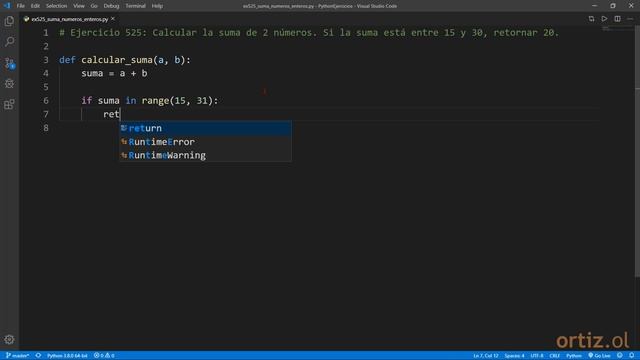Image resolution: width=640 pixels, height=360 pixels.
Task: Open the Extensions view
Action: (x=9, y=104)
